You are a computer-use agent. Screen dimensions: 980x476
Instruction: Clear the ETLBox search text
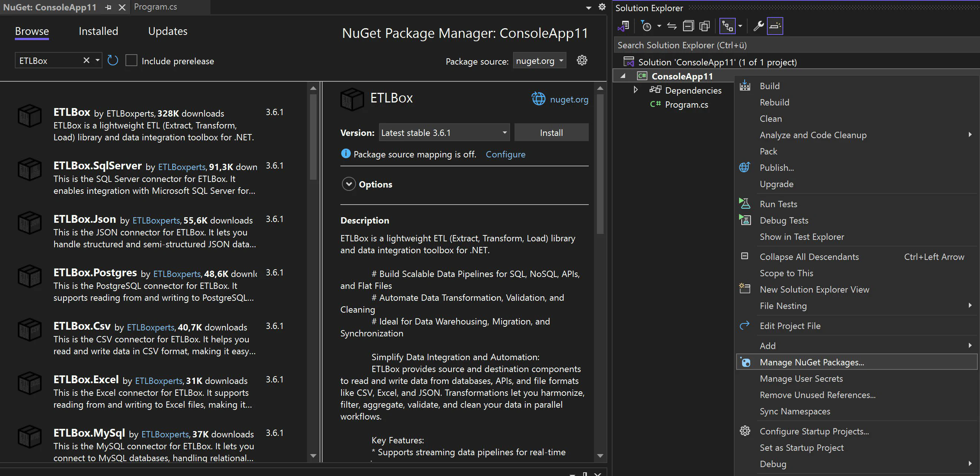tap(86, 61)
